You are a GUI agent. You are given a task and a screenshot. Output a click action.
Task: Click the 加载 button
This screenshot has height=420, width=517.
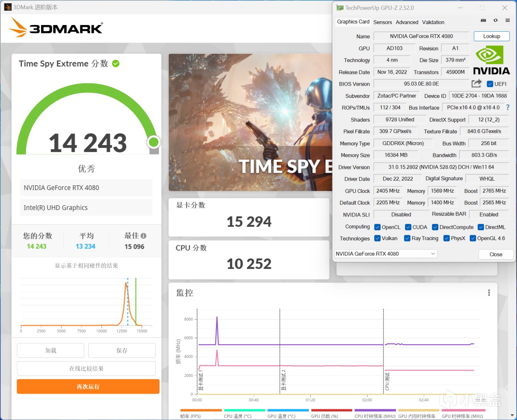point(51,350)
